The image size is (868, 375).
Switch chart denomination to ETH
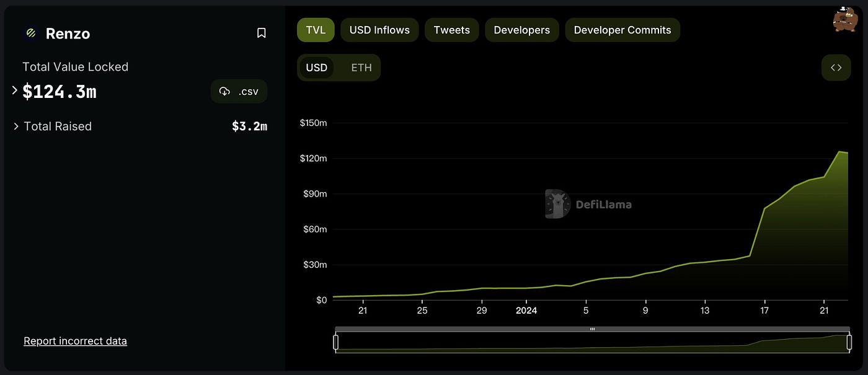tap(361, 68)
